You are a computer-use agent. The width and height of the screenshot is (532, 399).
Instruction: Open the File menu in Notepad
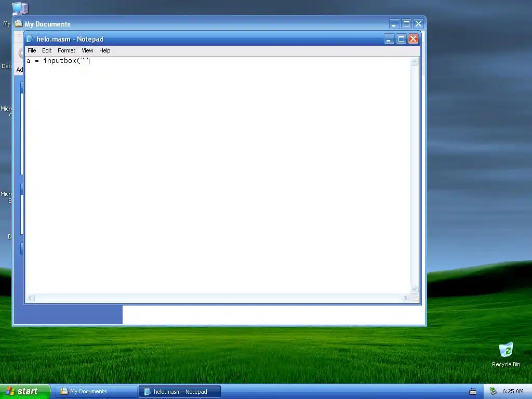(32, 50)
